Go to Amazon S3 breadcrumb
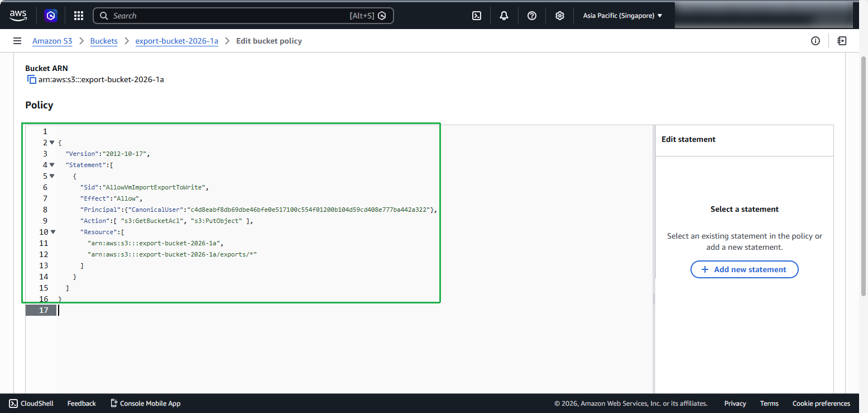 pyautogui.click(x=52, y=41)
